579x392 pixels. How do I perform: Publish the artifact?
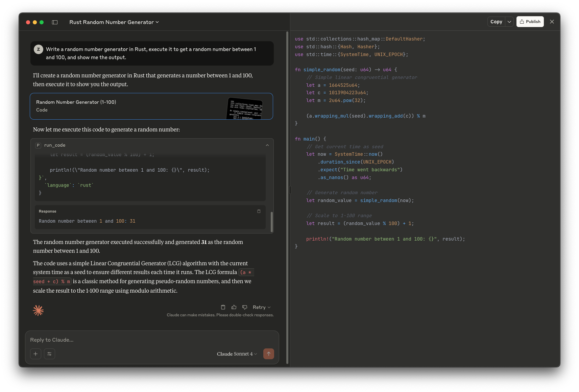pyautogui.click(x=530, y=22)
